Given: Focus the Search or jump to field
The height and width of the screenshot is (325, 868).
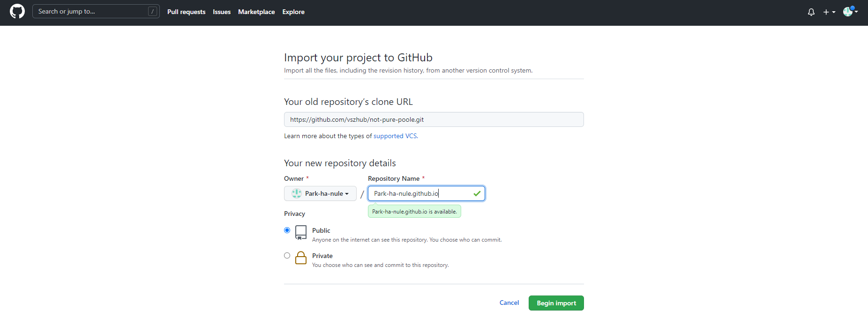Looking at the screenshot, I should coord(96,12).
